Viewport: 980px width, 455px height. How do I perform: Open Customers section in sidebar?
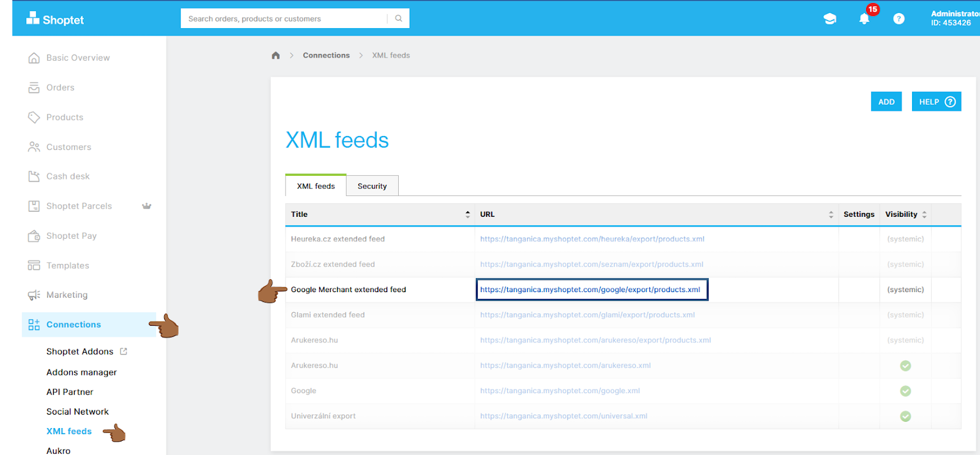(69, 147)
